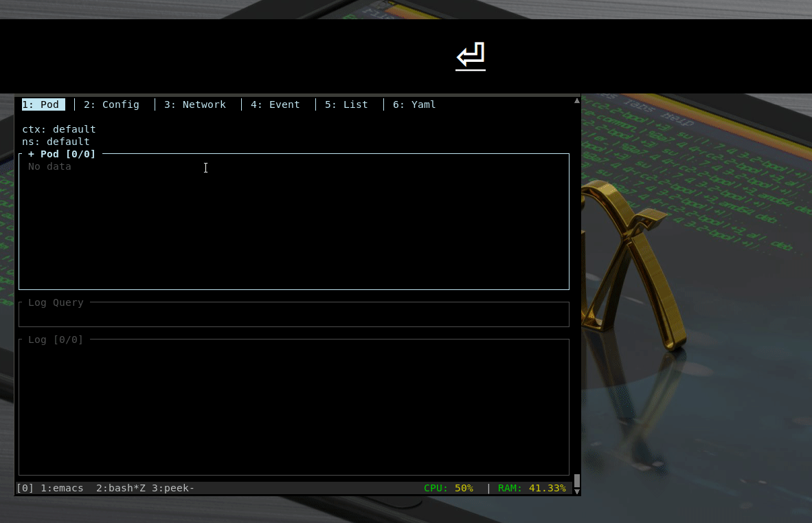Focus the Log Query input field
This screenshot has height=523, width=812.
294,315
